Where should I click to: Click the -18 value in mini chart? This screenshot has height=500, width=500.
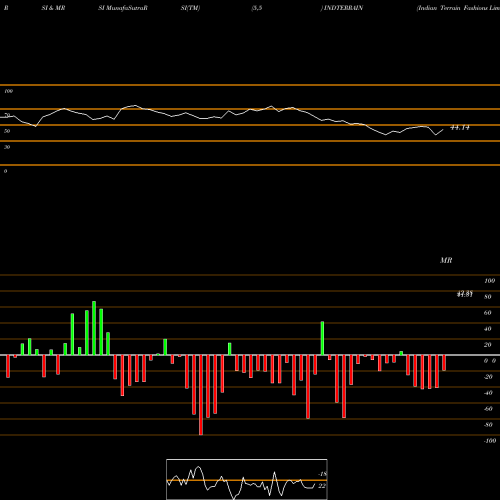pyautogui.click(x=322, y=474)
